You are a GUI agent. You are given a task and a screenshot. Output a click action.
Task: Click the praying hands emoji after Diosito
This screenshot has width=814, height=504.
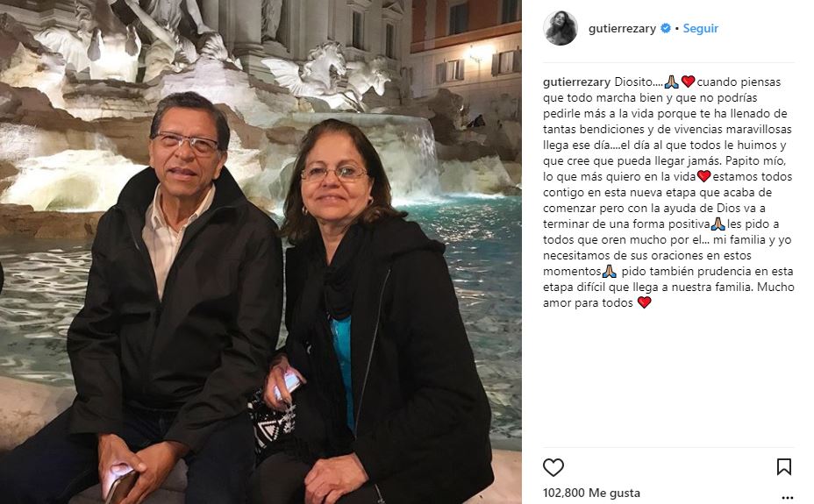click(x=672, y=82)
